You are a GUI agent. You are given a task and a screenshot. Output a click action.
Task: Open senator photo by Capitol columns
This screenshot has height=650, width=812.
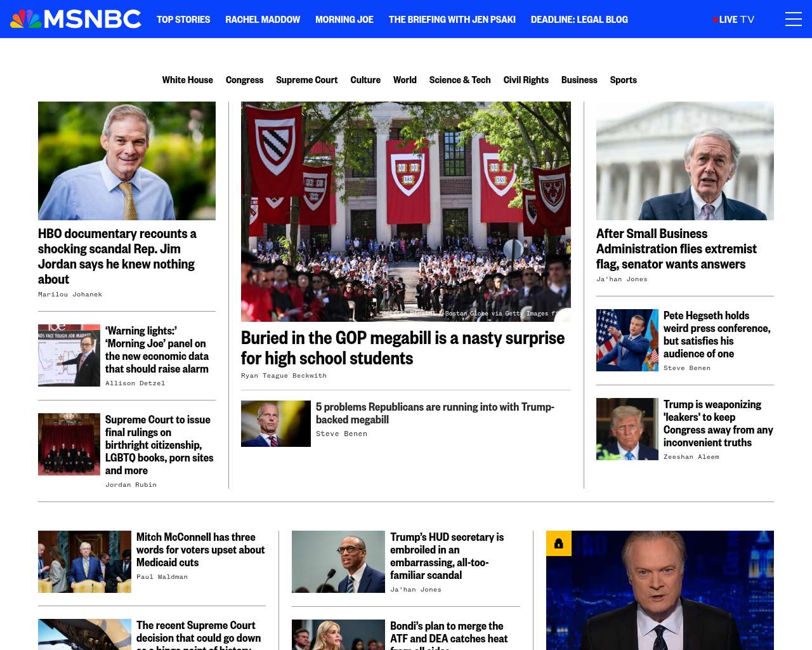685,161
